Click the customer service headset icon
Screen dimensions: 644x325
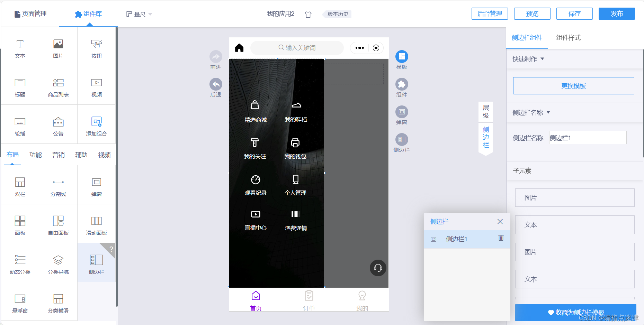tap(378, 268)
